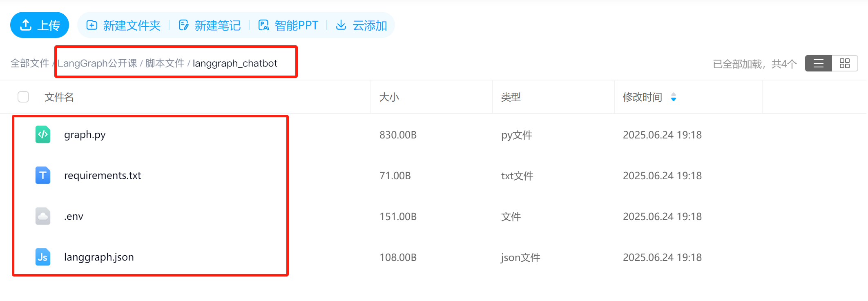Click the 830.00B size value

point(398,135)
